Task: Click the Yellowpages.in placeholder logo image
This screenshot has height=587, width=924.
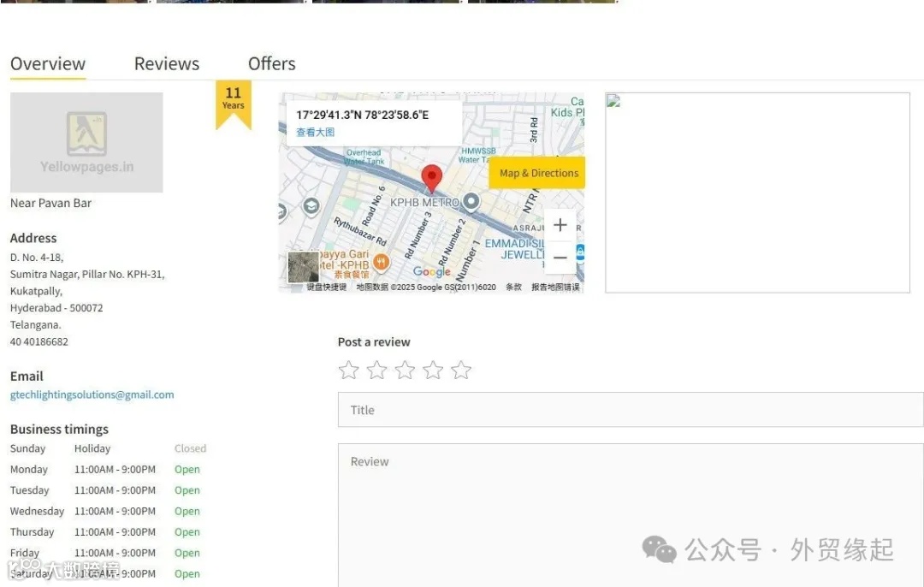Action: pyautogui.click(x=86, y=142)
